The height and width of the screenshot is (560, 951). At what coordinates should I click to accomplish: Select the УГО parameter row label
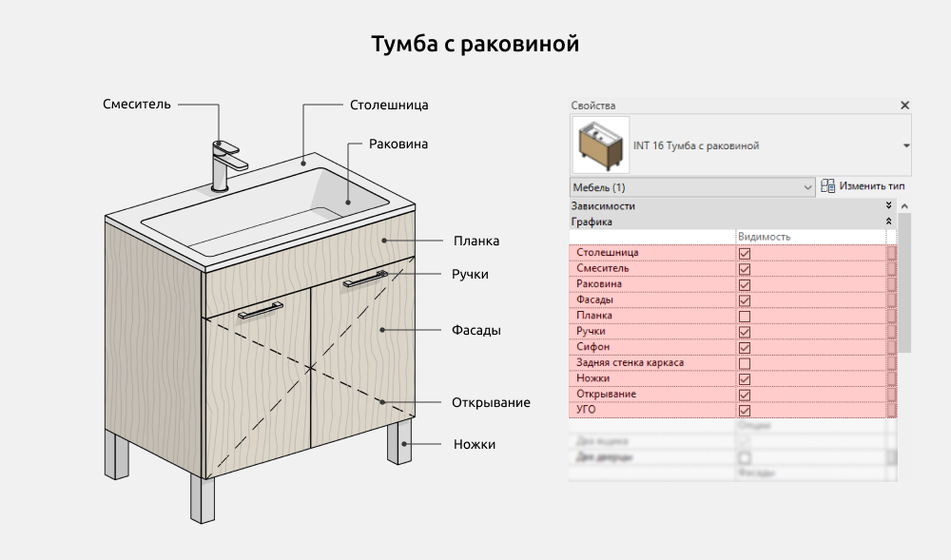(586, 410)
